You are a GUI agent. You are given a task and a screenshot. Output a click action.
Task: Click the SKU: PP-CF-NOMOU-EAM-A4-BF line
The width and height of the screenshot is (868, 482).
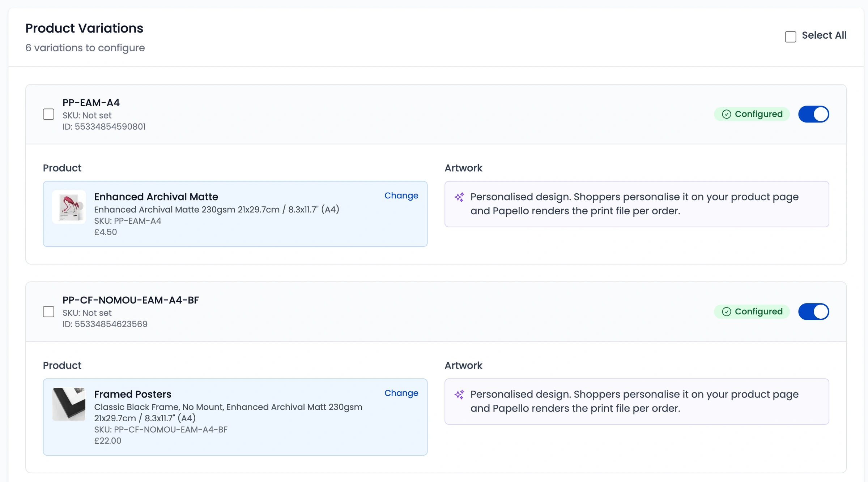pos(161,430)
